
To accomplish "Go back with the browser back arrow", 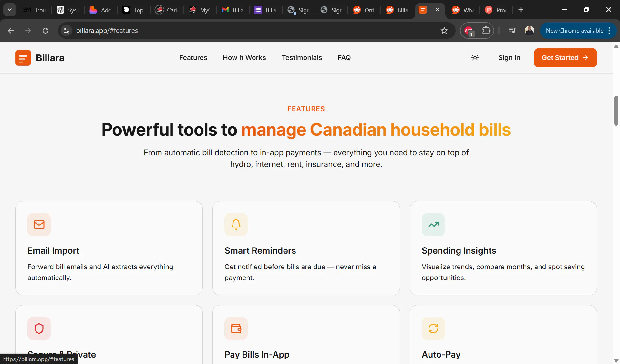I will [11, 31].
